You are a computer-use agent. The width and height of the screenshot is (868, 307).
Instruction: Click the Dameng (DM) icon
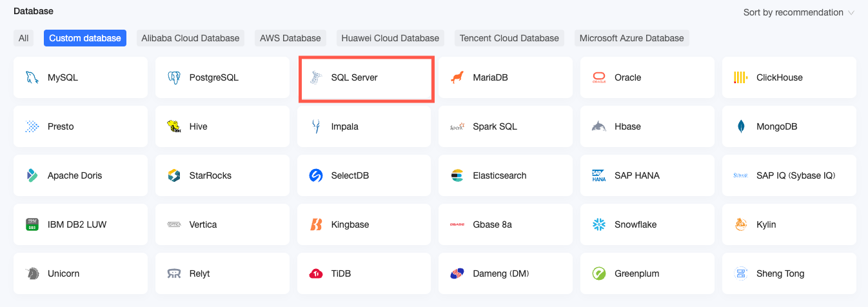(457, 273)
